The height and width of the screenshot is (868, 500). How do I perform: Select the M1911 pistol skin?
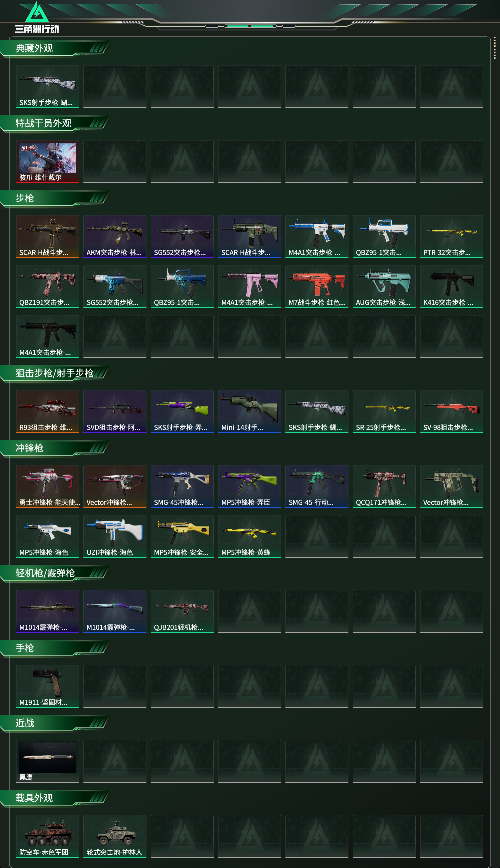click(47, 686)
